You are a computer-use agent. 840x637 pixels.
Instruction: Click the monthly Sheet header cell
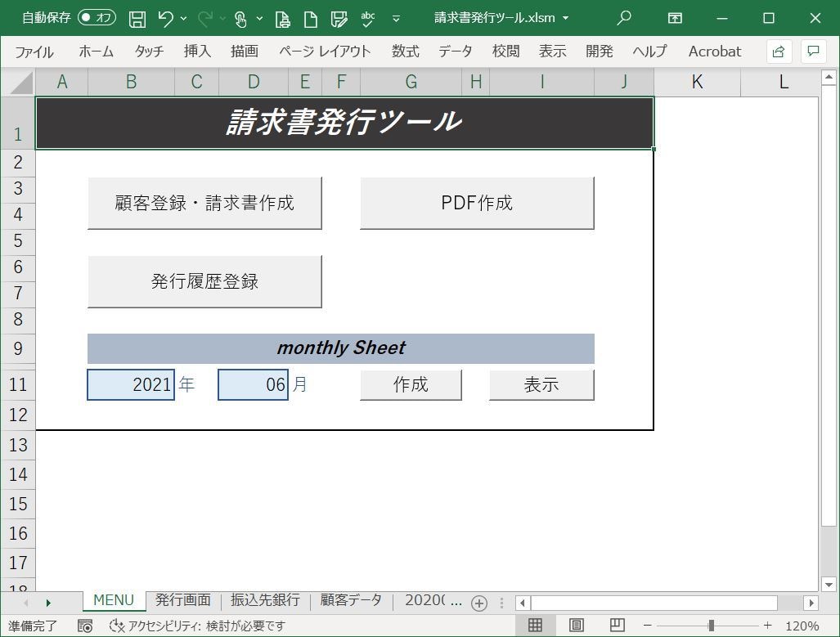click(x=341, y=348)
